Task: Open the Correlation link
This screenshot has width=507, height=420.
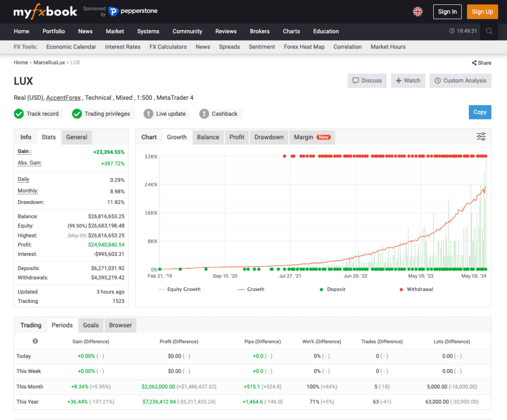Action: [348, 47]
